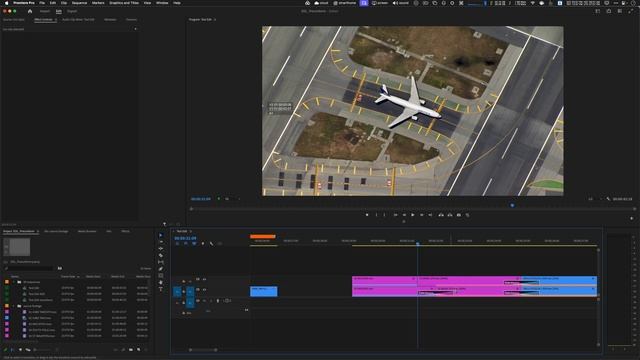Select the Rectangle tool
This screenshot has height=360, width=640.
160,276
